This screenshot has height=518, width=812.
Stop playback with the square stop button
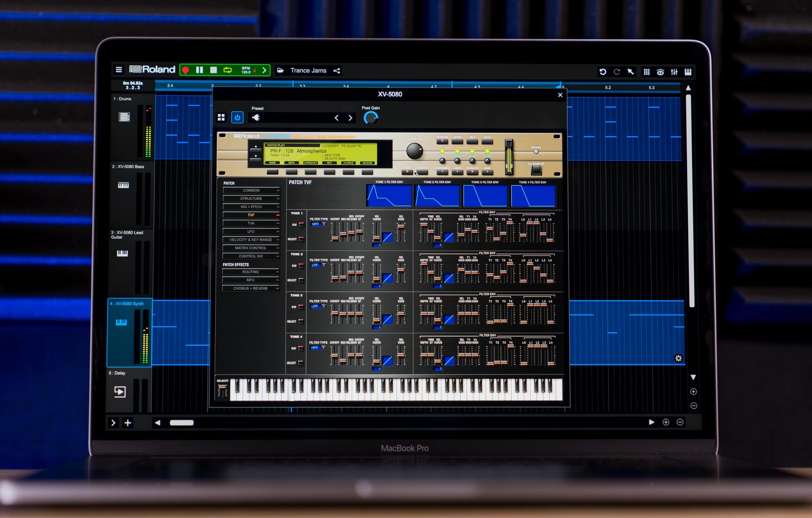pos(213,70)
